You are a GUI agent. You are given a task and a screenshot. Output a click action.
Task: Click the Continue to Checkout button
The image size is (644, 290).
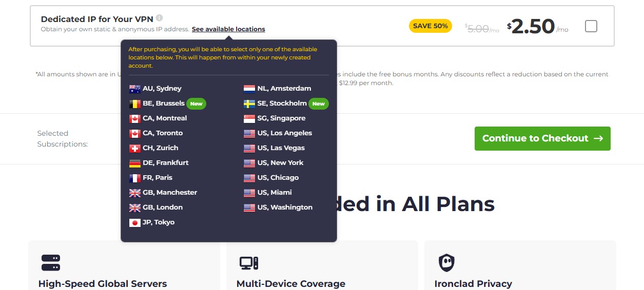click(542, 138)
